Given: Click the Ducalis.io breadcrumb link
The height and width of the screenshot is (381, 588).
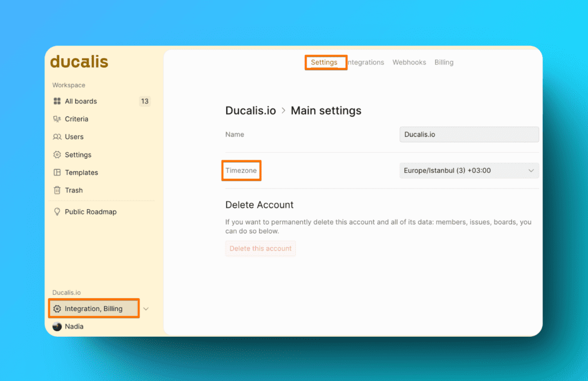Looking at the screenshot, I should tap(250, 111).
